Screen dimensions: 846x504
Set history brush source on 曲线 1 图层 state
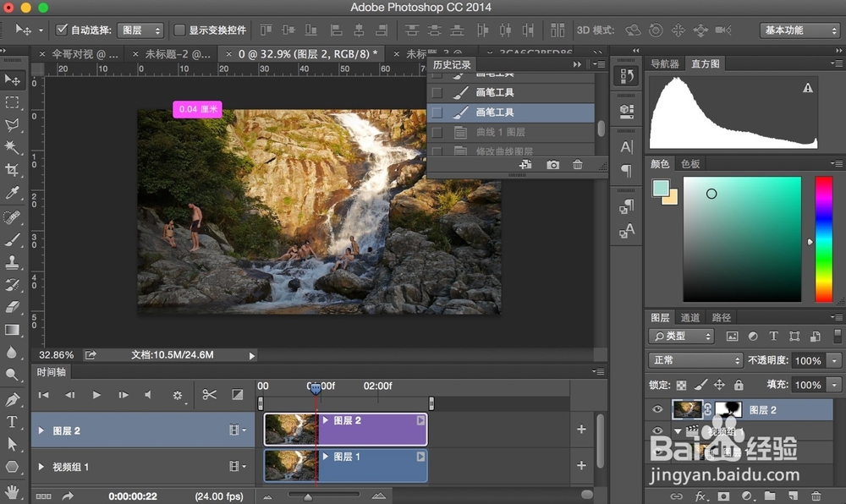(437, 132)
